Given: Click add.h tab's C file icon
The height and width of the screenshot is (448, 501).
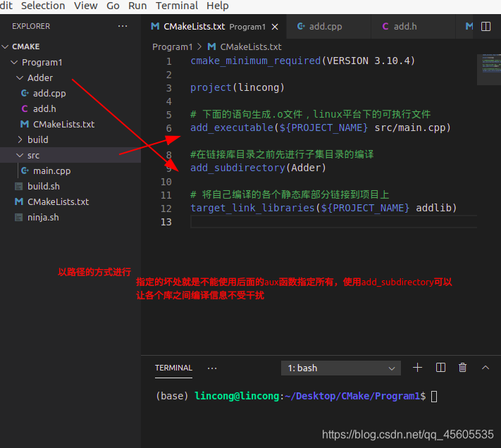Looking at the screenshot, I should (x=385, y=27).
